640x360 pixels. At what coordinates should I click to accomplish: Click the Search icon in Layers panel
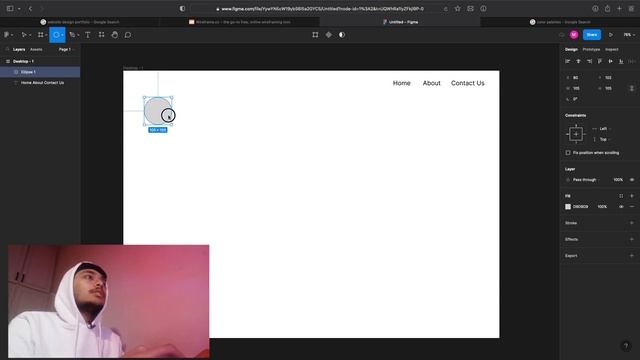point(7,49)
